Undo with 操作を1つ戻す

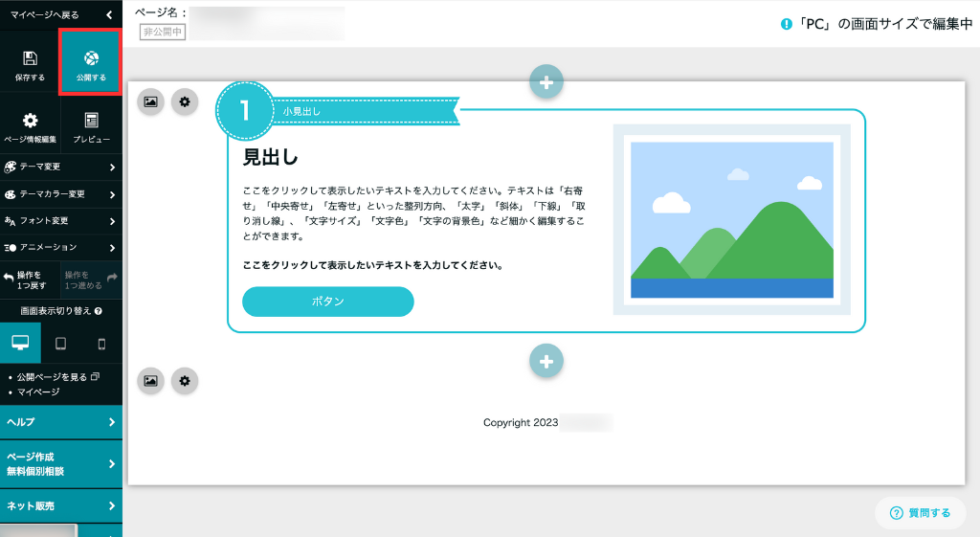(x=30, y=280)
